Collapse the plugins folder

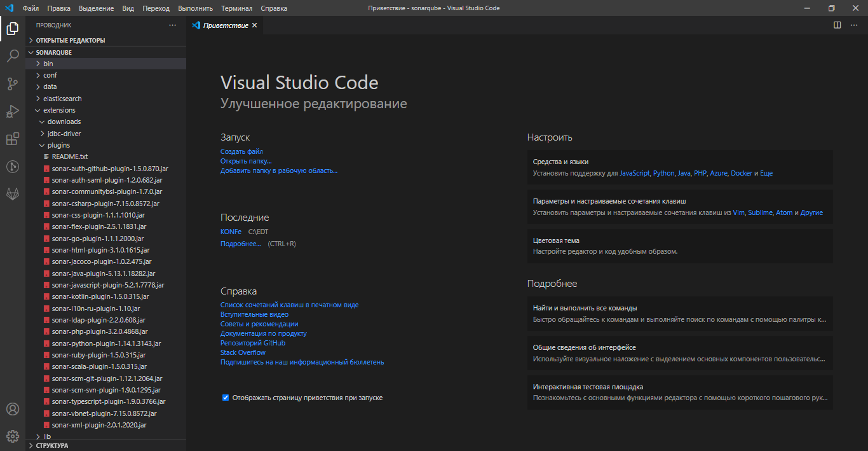pos(58,145)
